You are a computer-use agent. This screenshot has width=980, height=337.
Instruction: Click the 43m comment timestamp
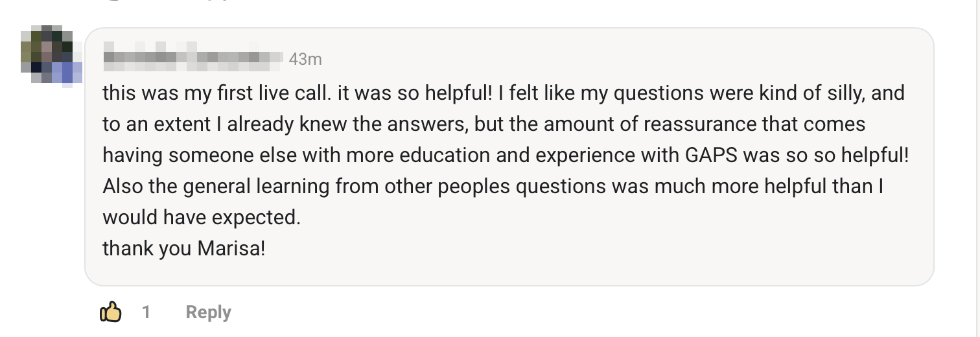coord(305,59)
